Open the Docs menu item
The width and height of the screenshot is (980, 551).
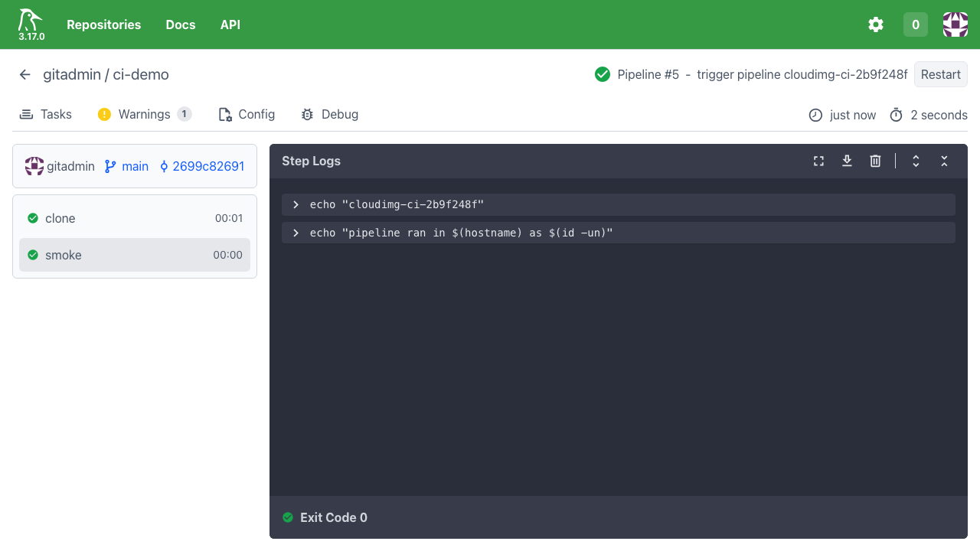point(181,24)
